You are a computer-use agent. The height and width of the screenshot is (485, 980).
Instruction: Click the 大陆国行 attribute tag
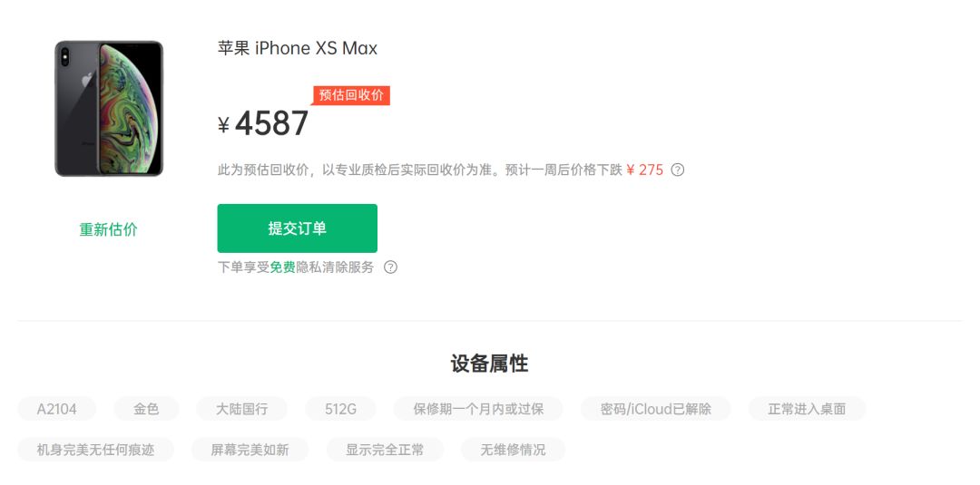[x=242, y=409]
